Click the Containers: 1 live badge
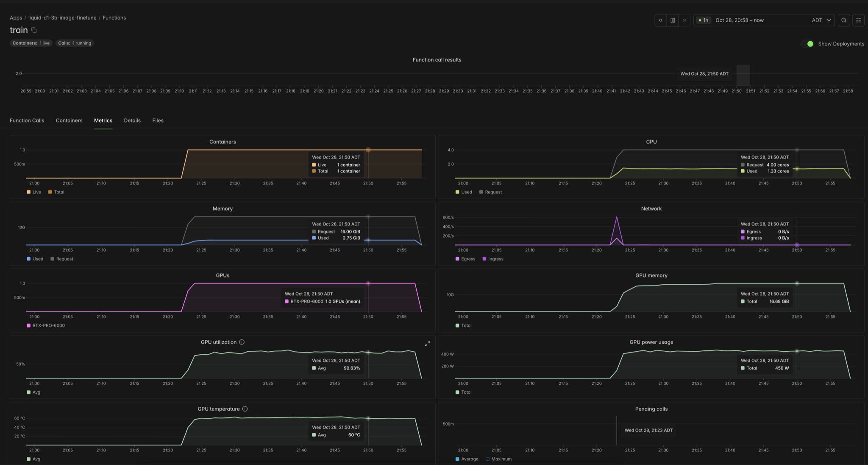This screenshot has width=868, height=465. 31,43
